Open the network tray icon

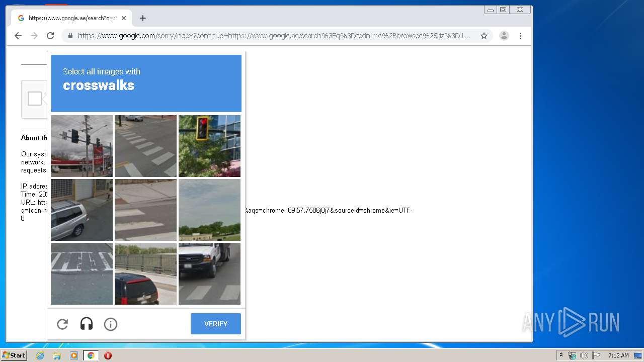(x=572, y=355)
